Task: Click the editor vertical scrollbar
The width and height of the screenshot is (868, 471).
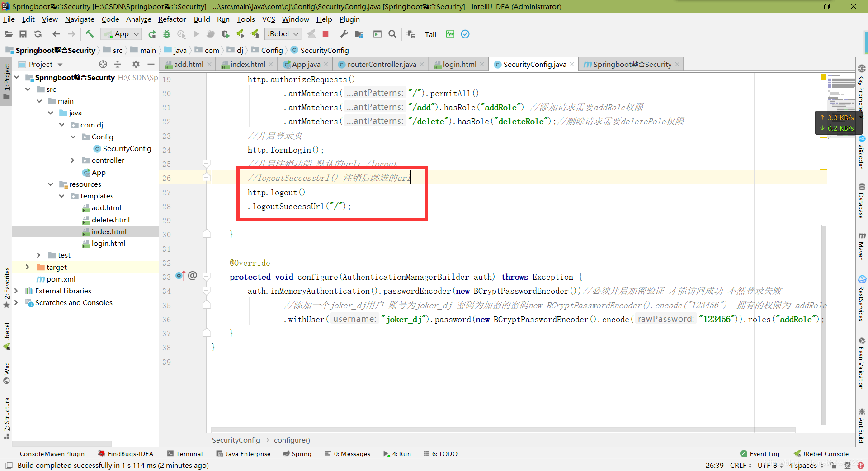Action: pyautogui.click(x=824, y=325)
